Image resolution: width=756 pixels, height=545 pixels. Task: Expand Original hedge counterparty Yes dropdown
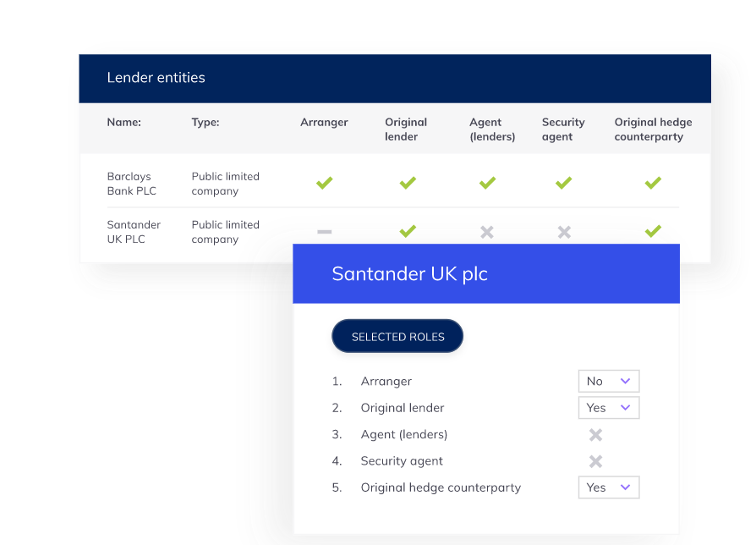point(609,487)
